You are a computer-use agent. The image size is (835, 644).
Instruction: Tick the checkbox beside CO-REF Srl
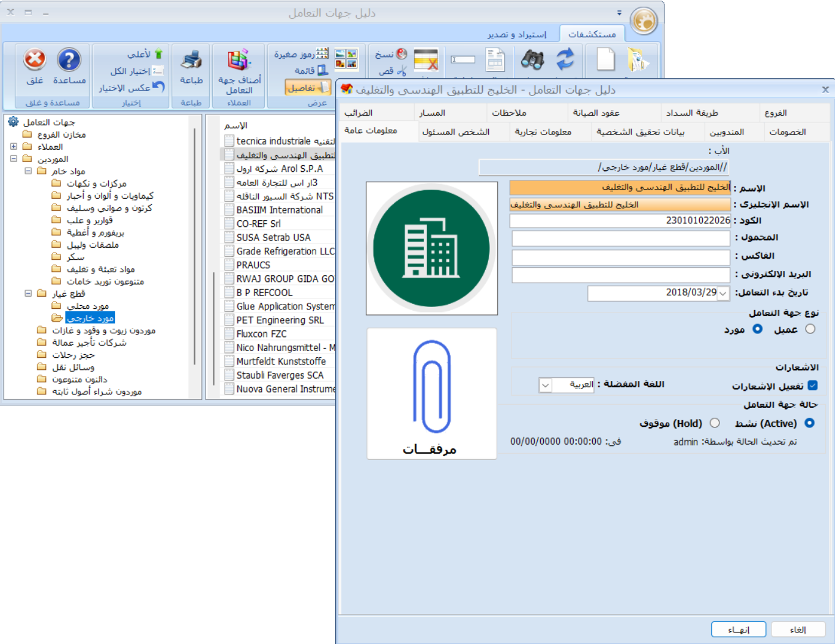(229, 224)
